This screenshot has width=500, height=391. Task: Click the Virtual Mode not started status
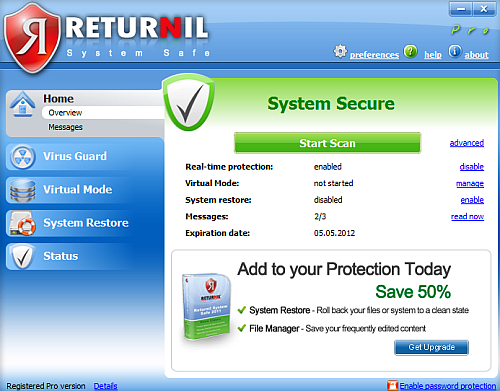point(333,183)
